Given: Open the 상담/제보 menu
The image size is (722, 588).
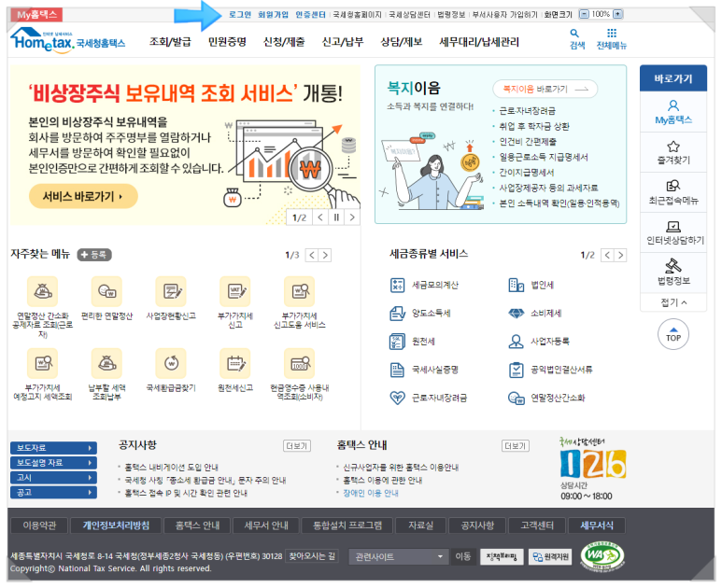Looking at the screenshot, I should point(402,42).
